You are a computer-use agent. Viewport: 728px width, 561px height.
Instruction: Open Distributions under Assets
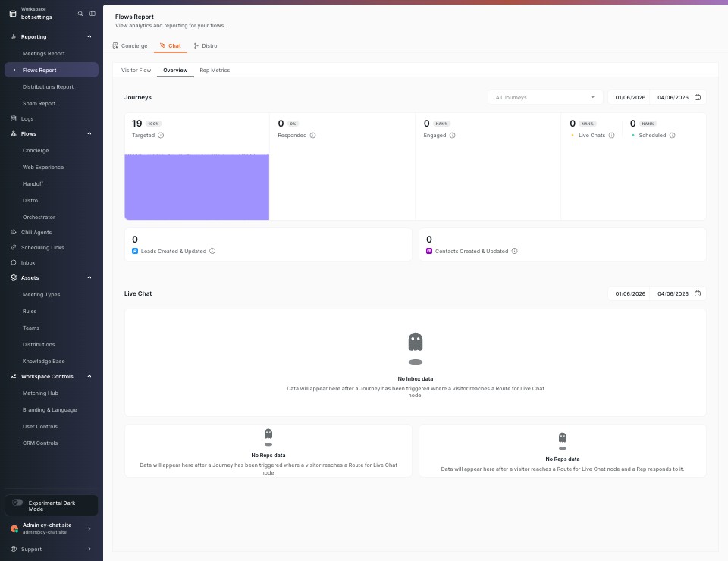point(39,344)
